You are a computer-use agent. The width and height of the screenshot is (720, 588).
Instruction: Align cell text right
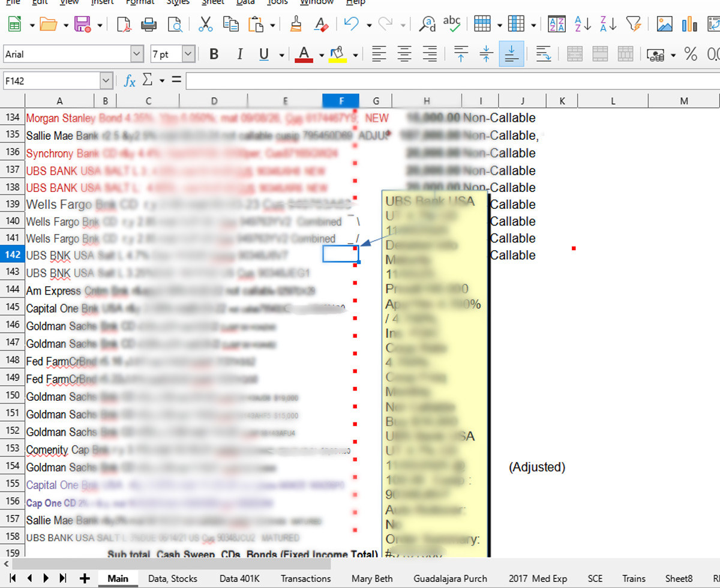coord(430,55)
